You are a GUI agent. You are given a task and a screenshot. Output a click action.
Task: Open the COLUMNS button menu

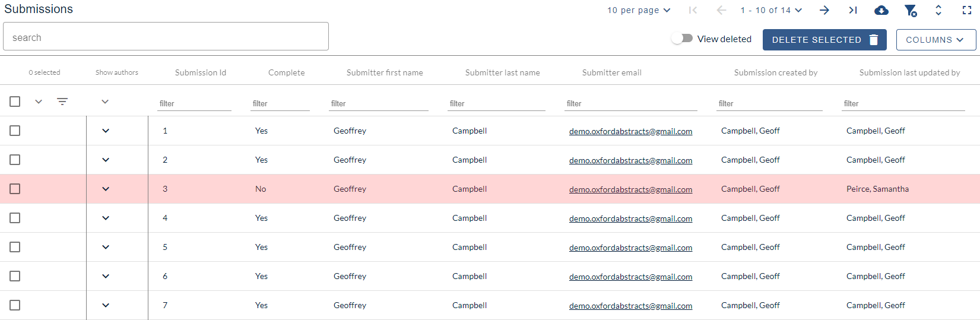[x=936, y=40]
